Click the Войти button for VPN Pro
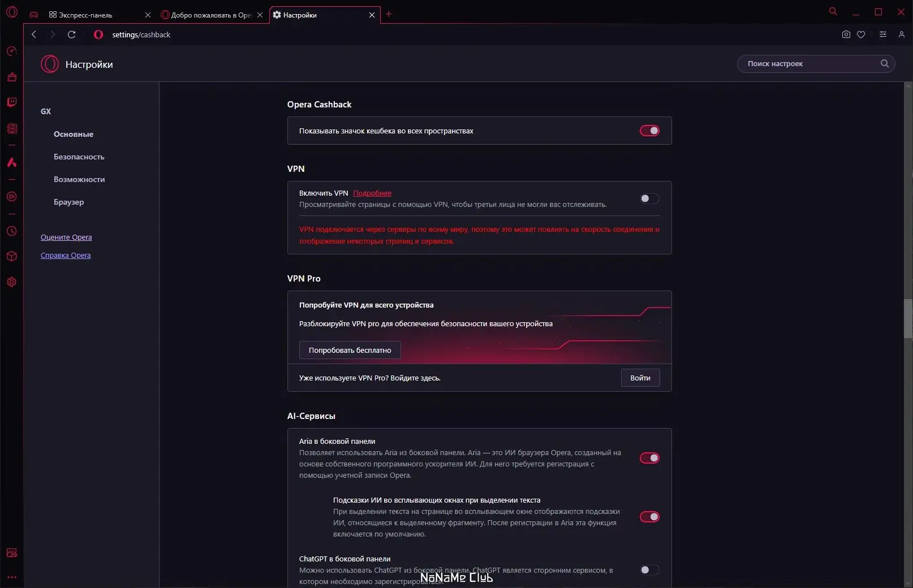Viewport: 913px width, 588px height. click(x=640, y=378)
